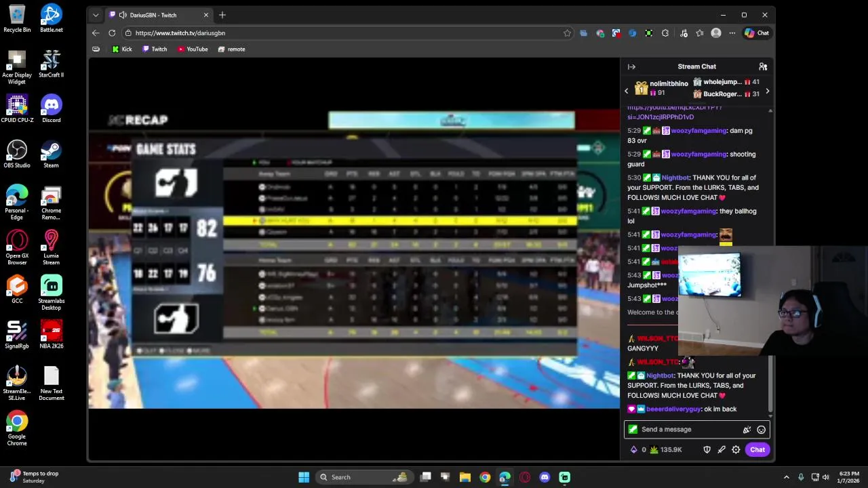The image size is (868, 488).
Task: Click the taskbar Search box
Action: [x=365, y=477]
